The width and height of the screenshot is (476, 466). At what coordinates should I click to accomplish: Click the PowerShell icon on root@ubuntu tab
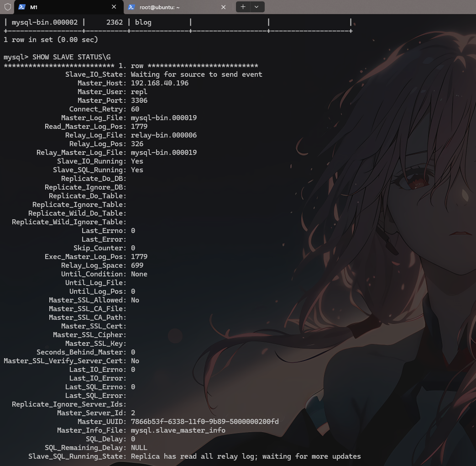(131, 7)
